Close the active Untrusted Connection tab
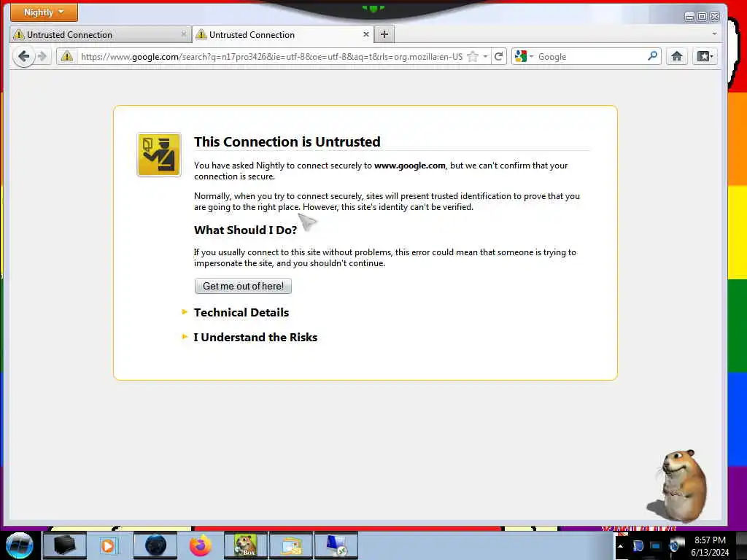747x560 pixels. pyautogui.click(x=366, y=34)
